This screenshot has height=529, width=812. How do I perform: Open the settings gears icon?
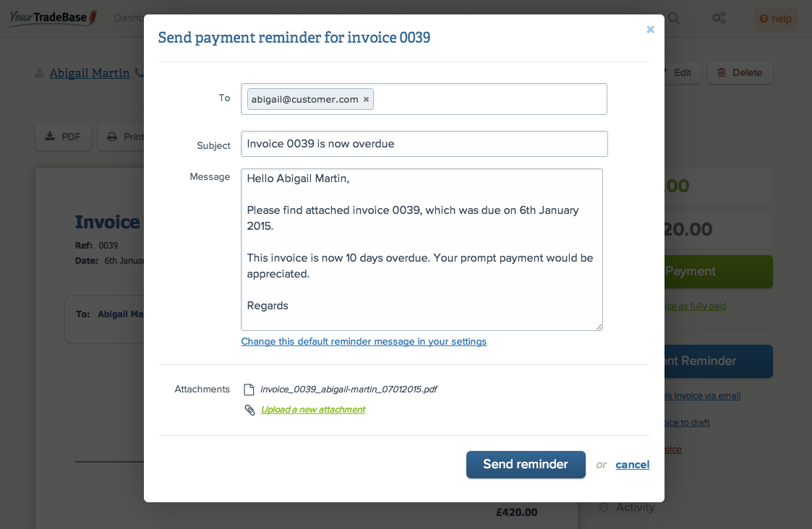tap(719, 18)
